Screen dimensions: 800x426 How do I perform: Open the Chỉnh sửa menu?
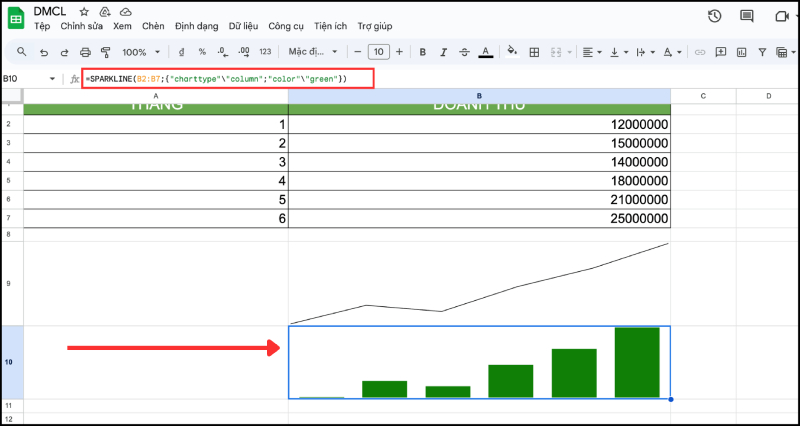point(82,26)
